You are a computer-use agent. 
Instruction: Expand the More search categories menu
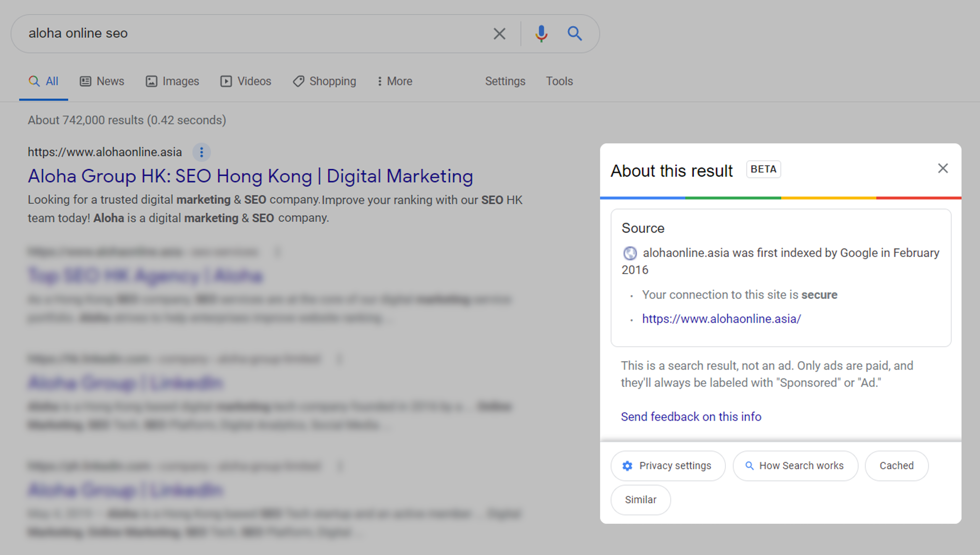tap(395, 81)
